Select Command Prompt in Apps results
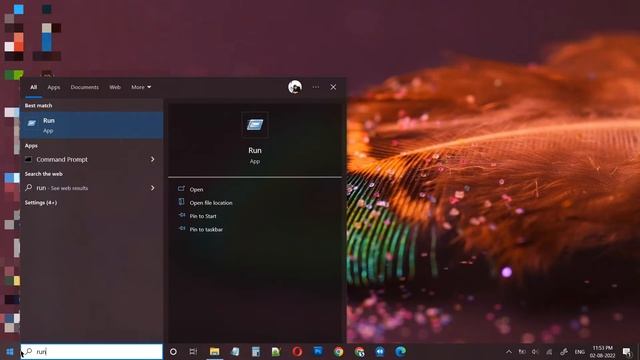640x360 pixels. coord(92,160)
